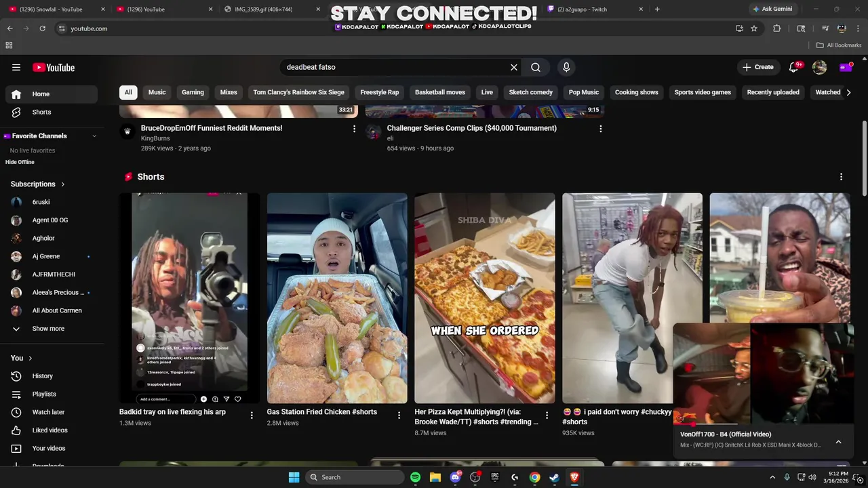
Task: Open Aj Greene subscription channel
Action: (51, 256)
